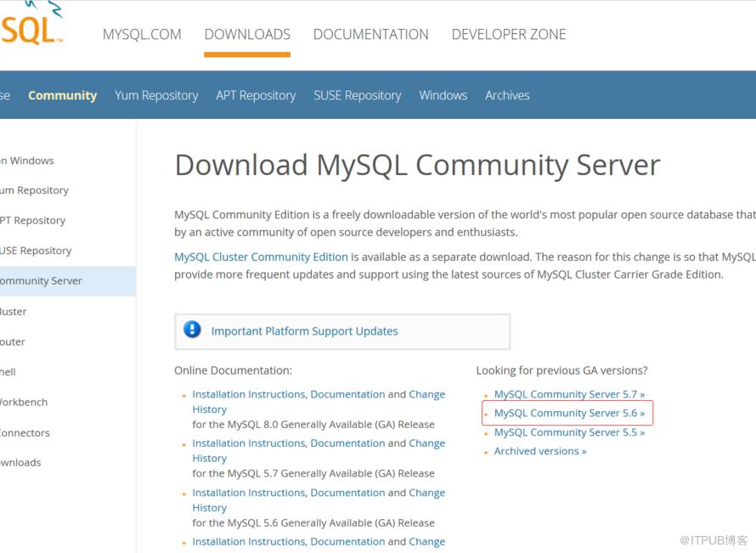Viewport: 756px width, 553px height.
Task: Go to the Archives tab
Action: [x=507, y=95]
